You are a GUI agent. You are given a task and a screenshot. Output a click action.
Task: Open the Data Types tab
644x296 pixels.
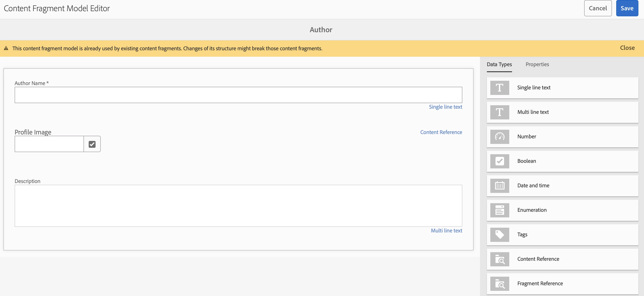click(x=499, y=64)
